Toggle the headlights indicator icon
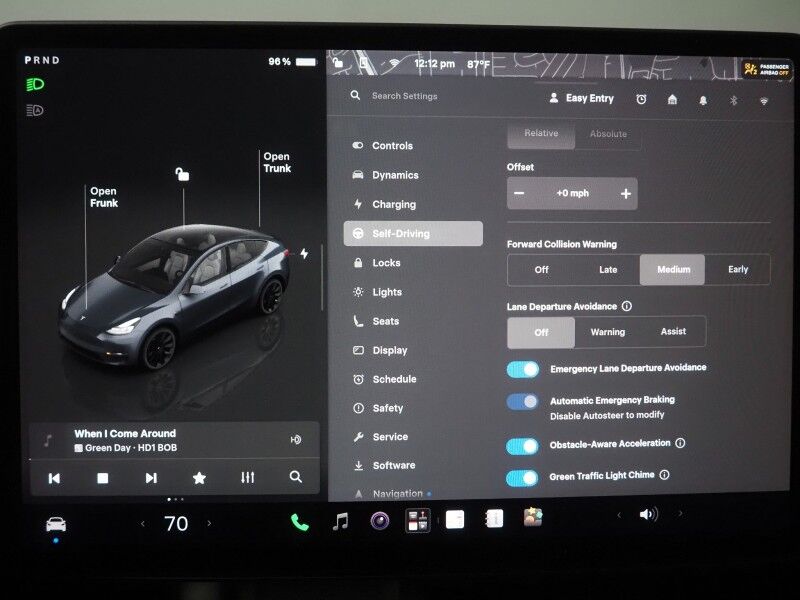Screen dimensions: 800x600 (x=35, y=84)
